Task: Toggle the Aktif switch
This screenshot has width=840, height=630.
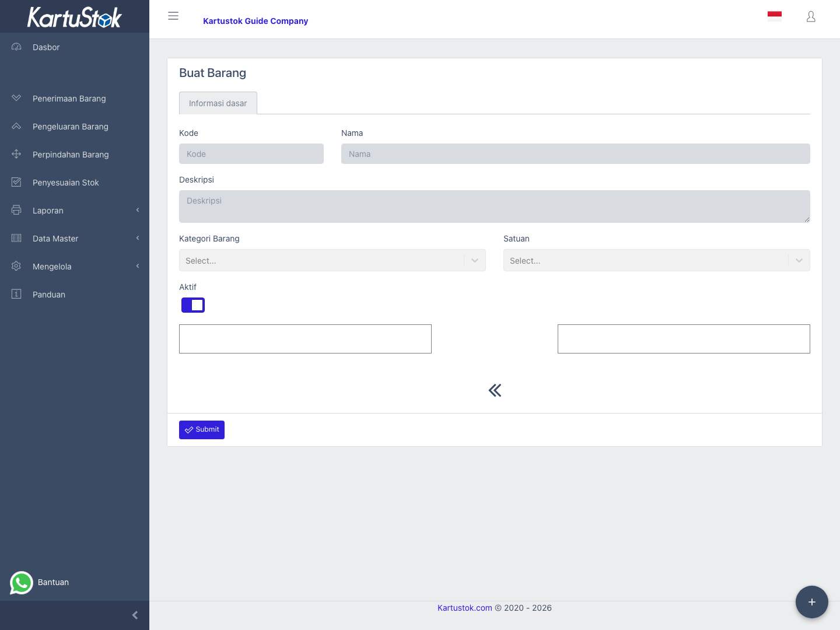Action: pos(193,305)
